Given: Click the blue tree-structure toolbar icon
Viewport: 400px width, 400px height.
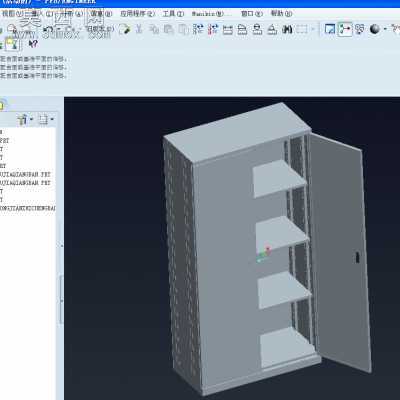Looking at the screenshot, I should tap(198, 29).
